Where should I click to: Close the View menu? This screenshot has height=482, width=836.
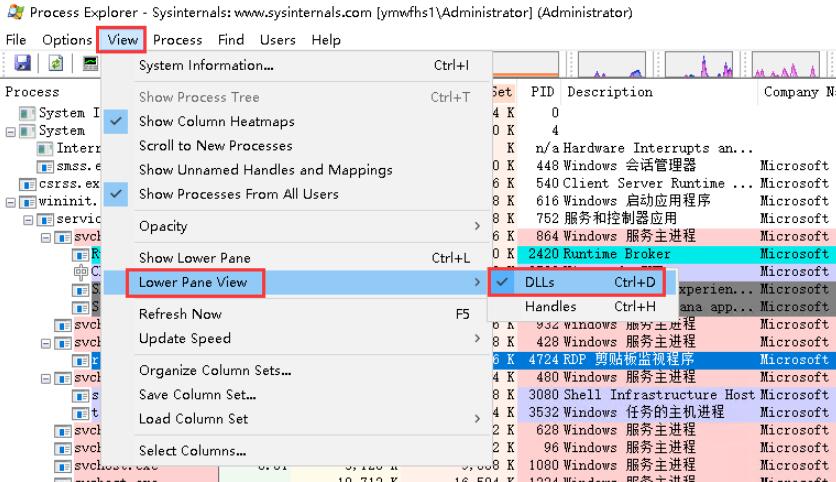(x=122, y=40)
